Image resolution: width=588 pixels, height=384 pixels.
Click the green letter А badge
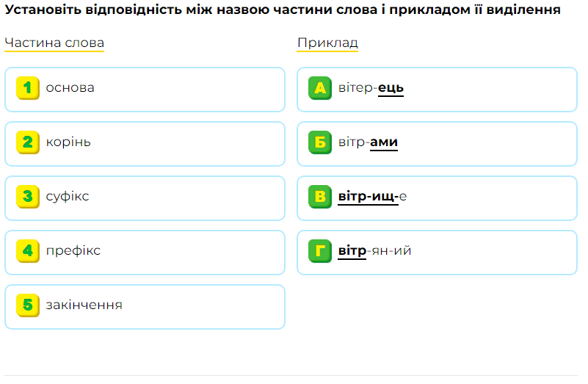[x=320, y=88]
